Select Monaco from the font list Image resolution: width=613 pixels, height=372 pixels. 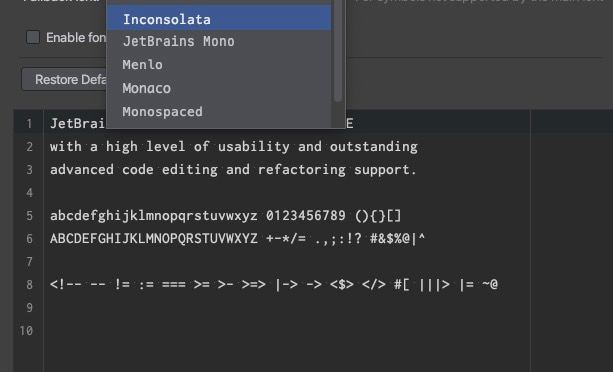(x=219, y=88)
